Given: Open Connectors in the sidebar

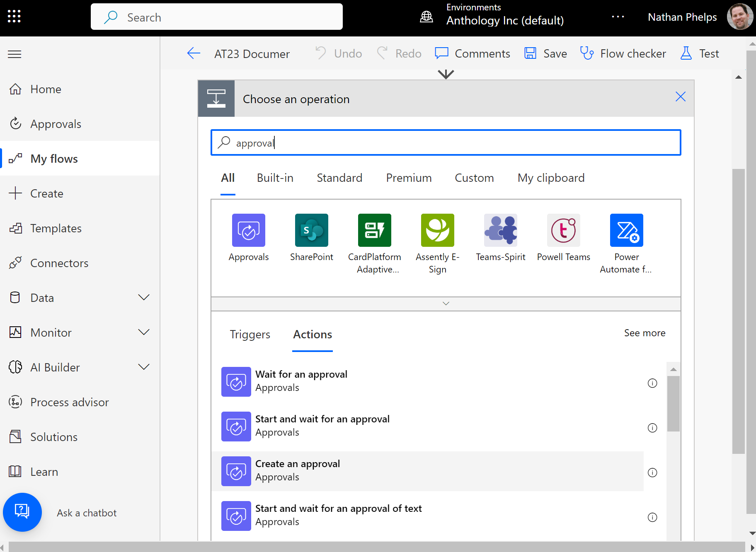Looking at the screenshot, I should [80, 263].
